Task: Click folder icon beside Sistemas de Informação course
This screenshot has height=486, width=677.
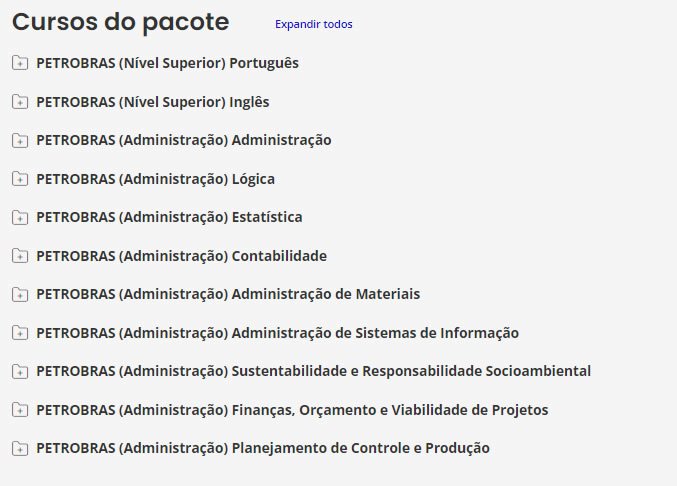Action: 19,333
